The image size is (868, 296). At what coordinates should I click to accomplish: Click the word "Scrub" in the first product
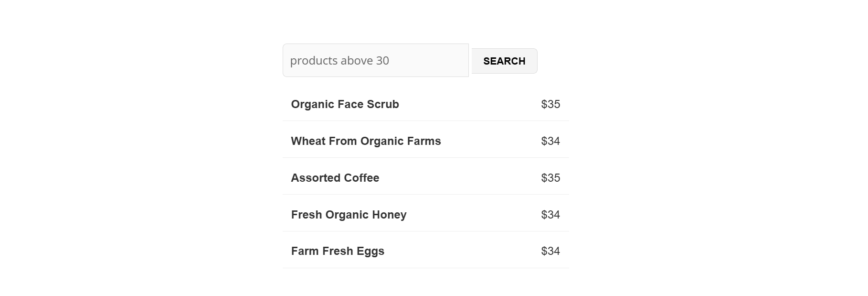click(382, 104)
